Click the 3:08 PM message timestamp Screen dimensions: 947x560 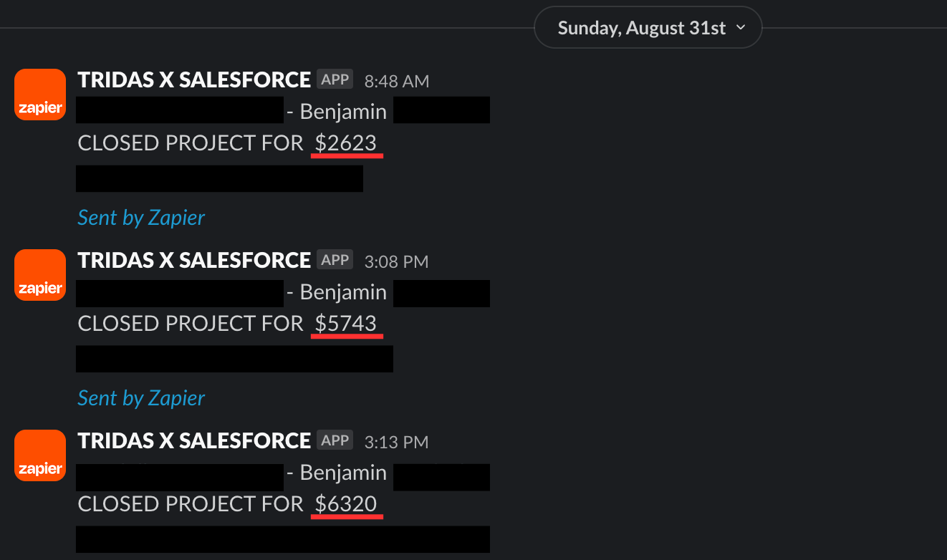397,261
